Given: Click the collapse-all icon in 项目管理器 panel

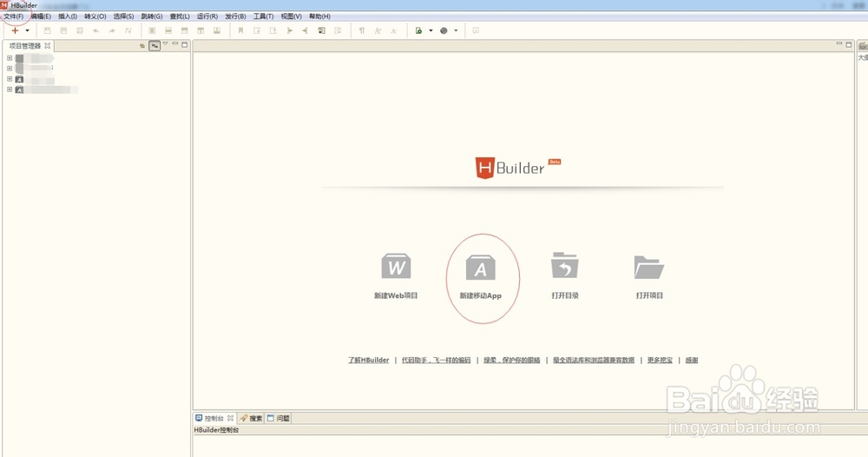Looking at the screenshot, I should [142, 45].
